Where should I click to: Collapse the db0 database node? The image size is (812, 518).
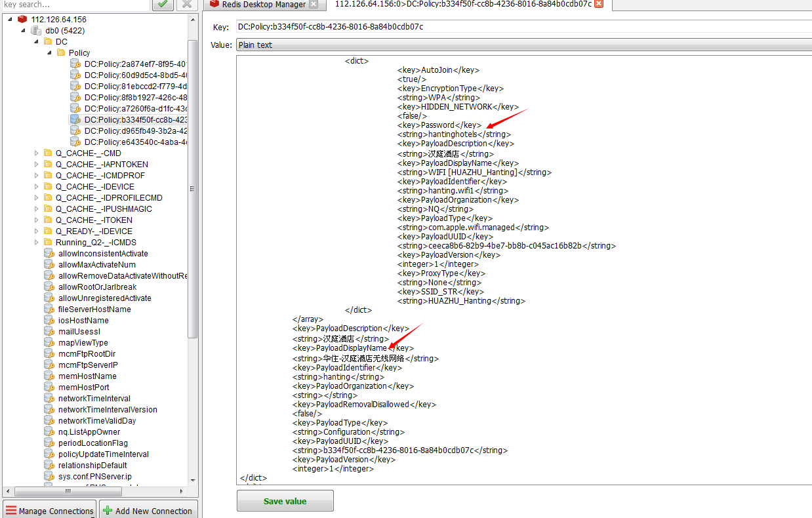tap(24, 30)
